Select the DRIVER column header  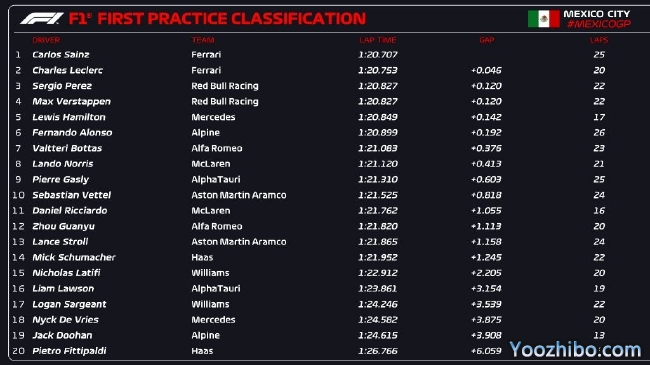pos(46,40)
